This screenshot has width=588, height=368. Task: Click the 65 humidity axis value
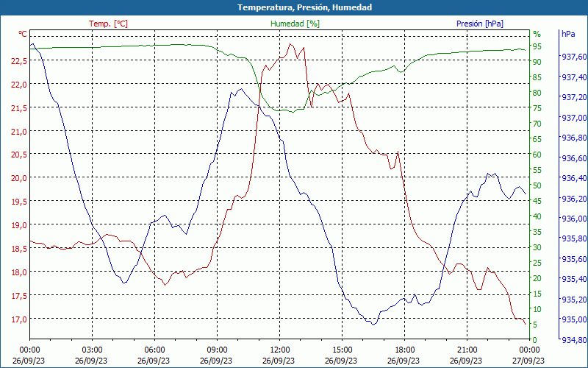[x=537, y=139]
